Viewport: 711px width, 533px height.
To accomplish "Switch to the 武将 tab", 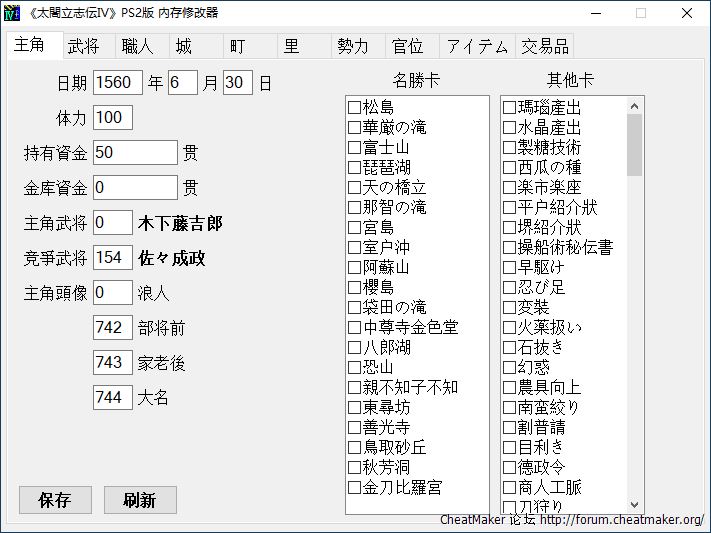I will click(83, 46).
